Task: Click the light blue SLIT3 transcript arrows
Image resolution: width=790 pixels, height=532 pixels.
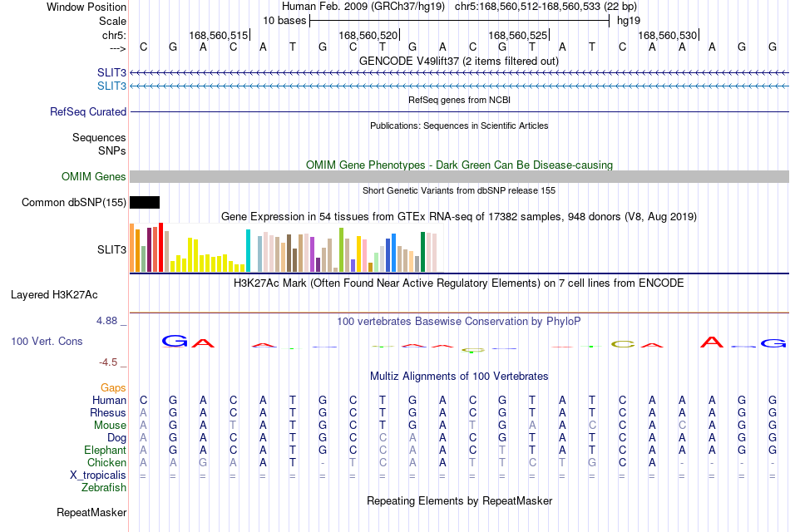Action: pyautogui.click(x=460, y=86)
